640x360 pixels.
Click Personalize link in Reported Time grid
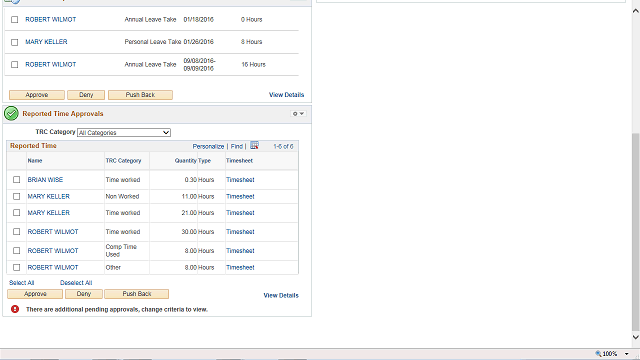click(x=208, y=146)
